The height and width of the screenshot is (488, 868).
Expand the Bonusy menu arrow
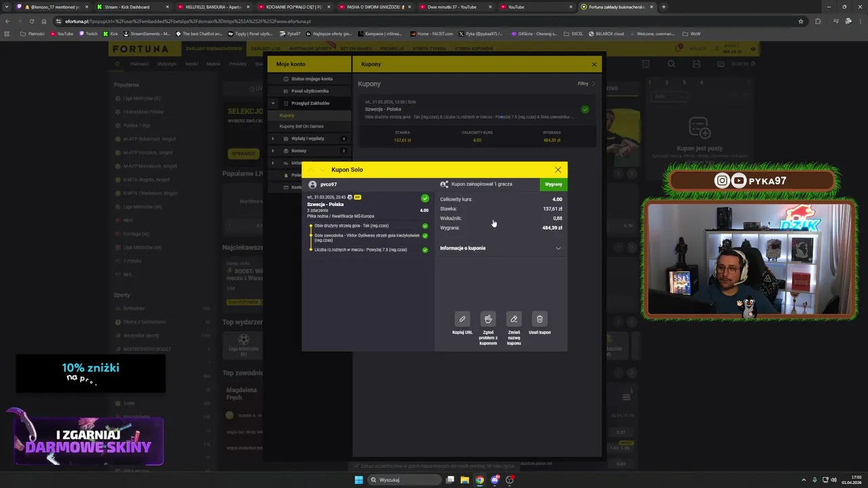[273, 150]
